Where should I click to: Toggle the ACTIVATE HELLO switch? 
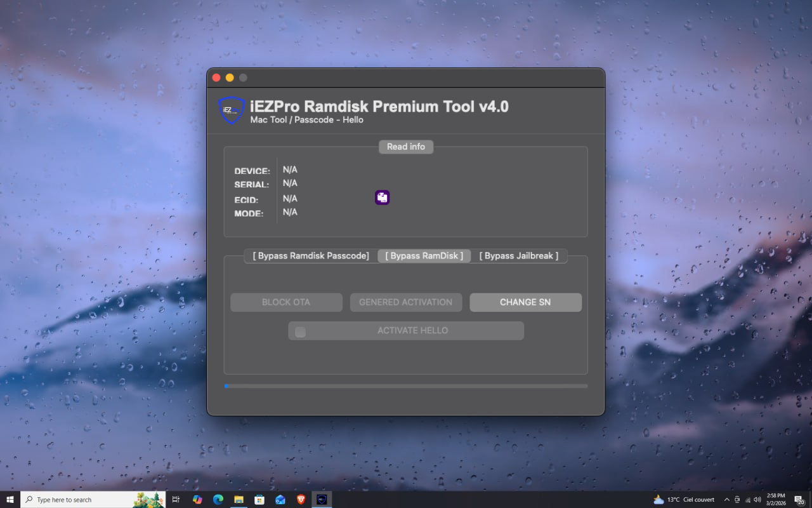[406, 330]
